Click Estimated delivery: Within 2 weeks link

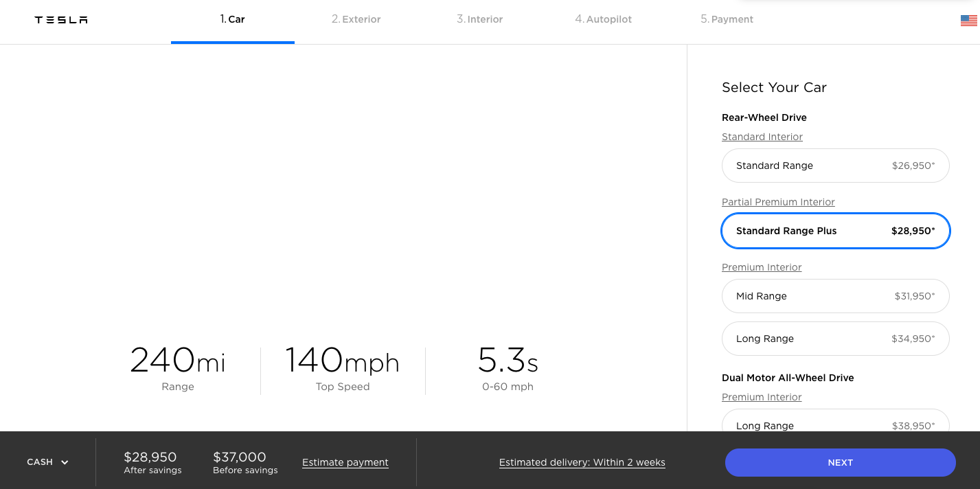pyautogui.click(x=582, y=462)
